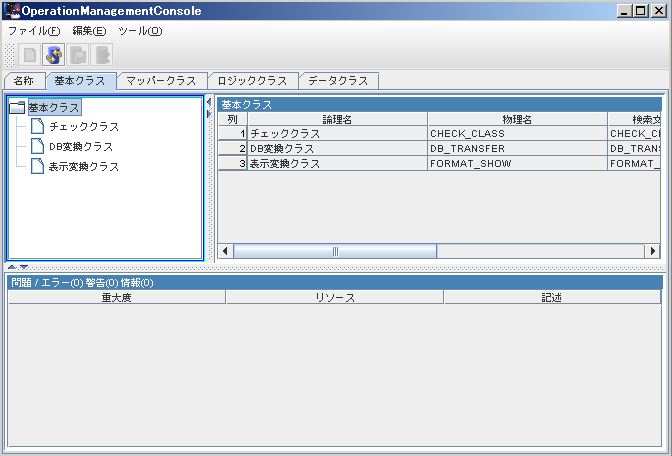The height and width of the screenshot is (456, 672).
Task: Click the application icon in title bar
Action: point(12,11)
